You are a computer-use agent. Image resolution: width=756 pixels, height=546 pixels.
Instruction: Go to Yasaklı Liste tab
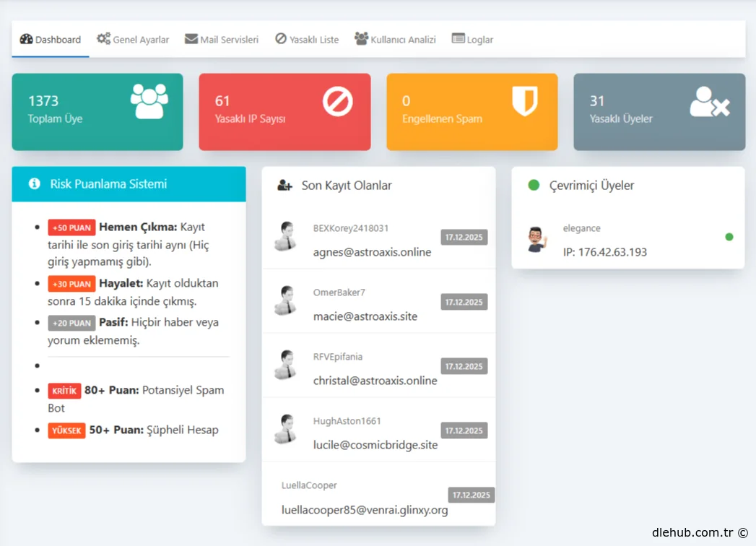(x=307, y=40)
